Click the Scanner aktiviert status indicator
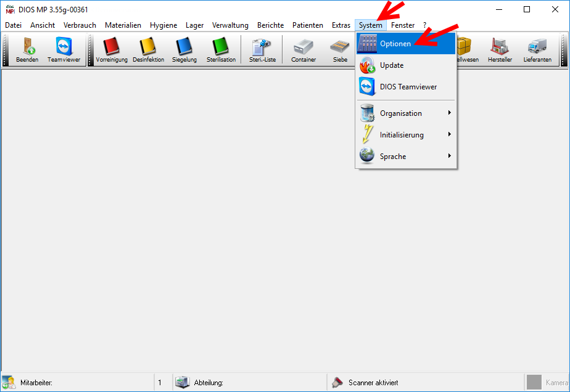This screenshot has height=392, width=570. (x=373, y=383)
